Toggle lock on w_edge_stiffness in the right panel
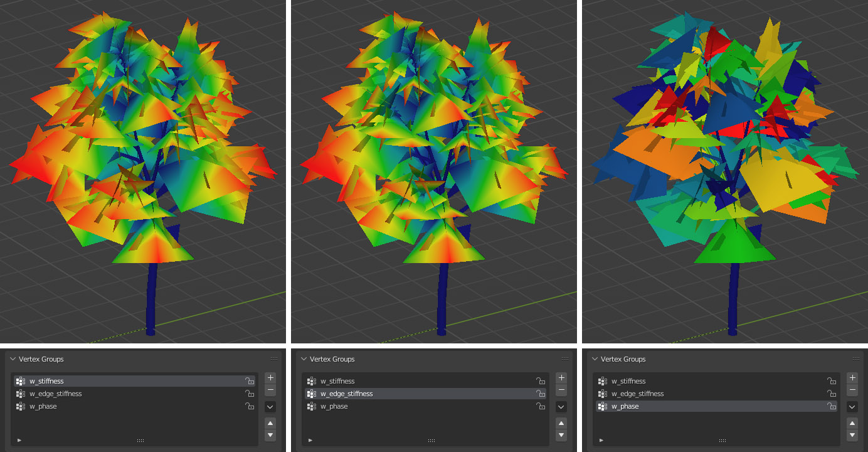This screenshot has height=452, width=868. (832, 394)
